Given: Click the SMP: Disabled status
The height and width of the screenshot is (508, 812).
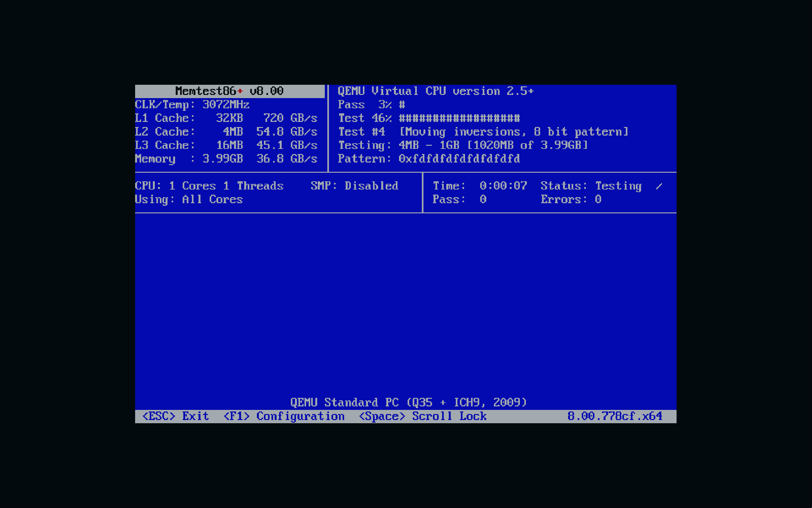Looking at the screenshot, I should click(x=355, y=186).
